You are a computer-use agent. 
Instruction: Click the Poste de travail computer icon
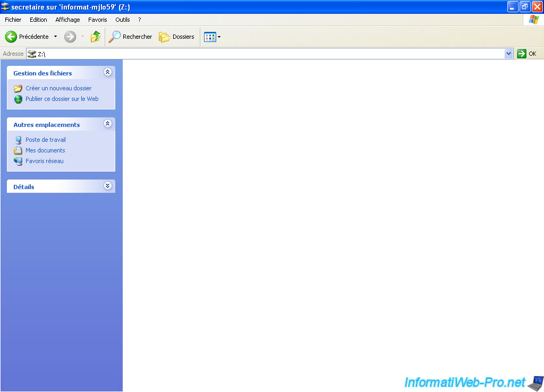point(18,140)
